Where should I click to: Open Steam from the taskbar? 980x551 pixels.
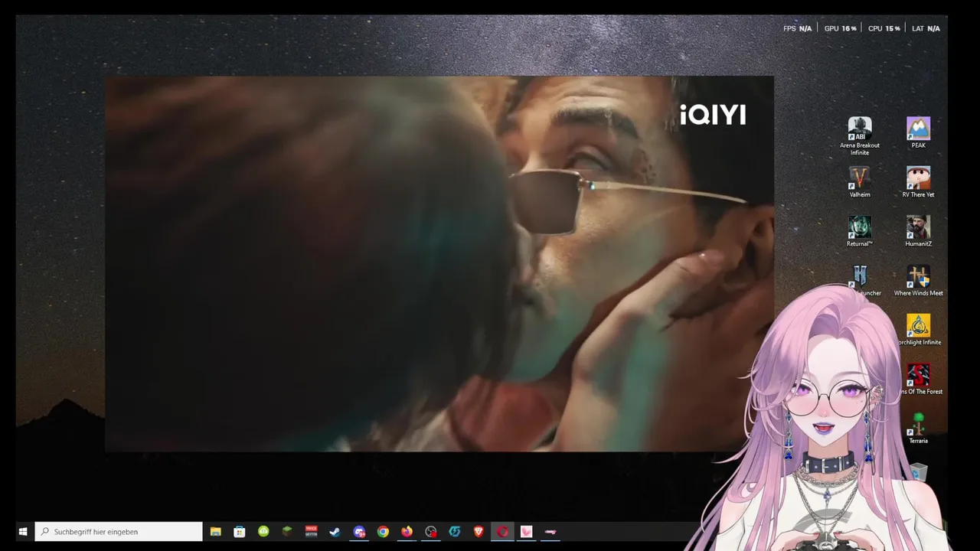[x=335, y=531]
